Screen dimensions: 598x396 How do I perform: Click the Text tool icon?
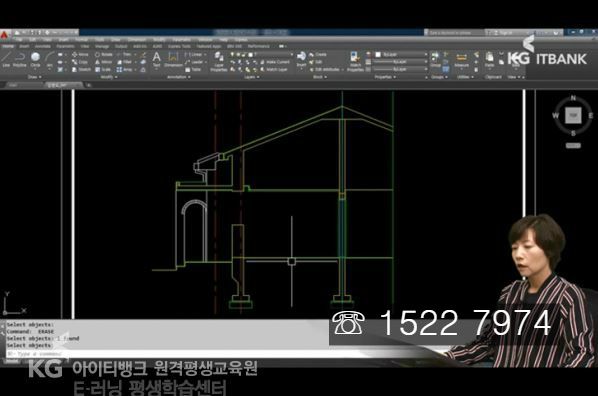pos(156,60)
